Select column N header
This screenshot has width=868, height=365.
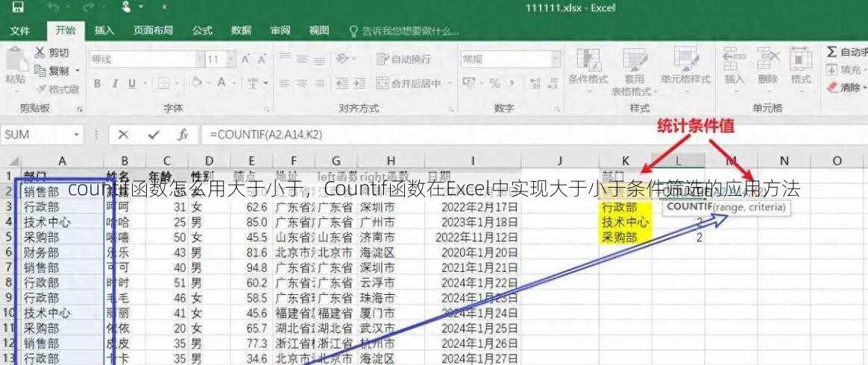(x=784, y=161)
